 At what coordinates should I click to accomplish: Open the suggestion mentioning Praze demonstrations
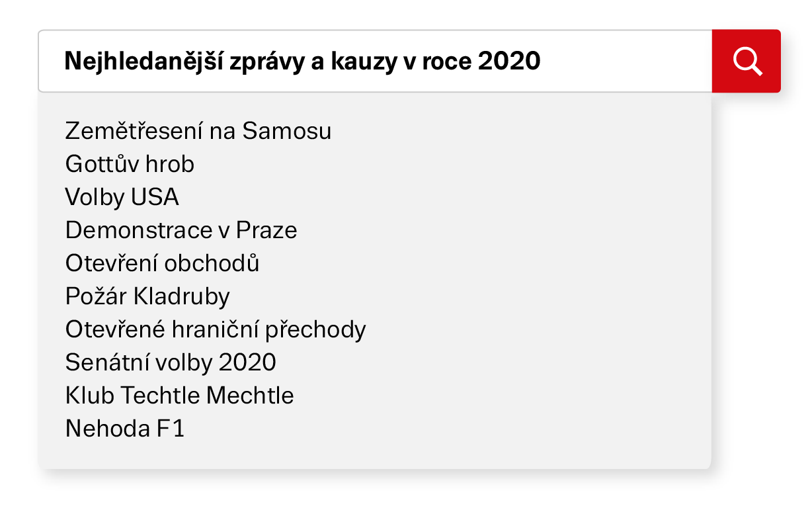coord(181,230)
